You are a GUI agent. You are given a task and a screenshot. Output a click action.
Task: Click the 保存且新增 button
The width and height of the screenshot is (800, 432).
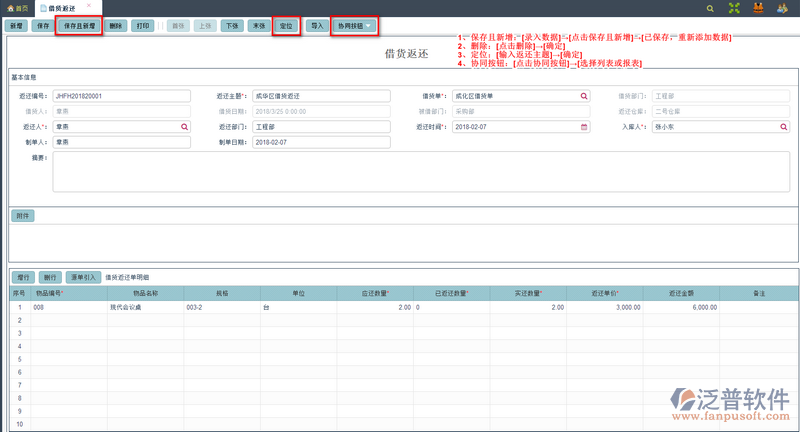point(79,24)
